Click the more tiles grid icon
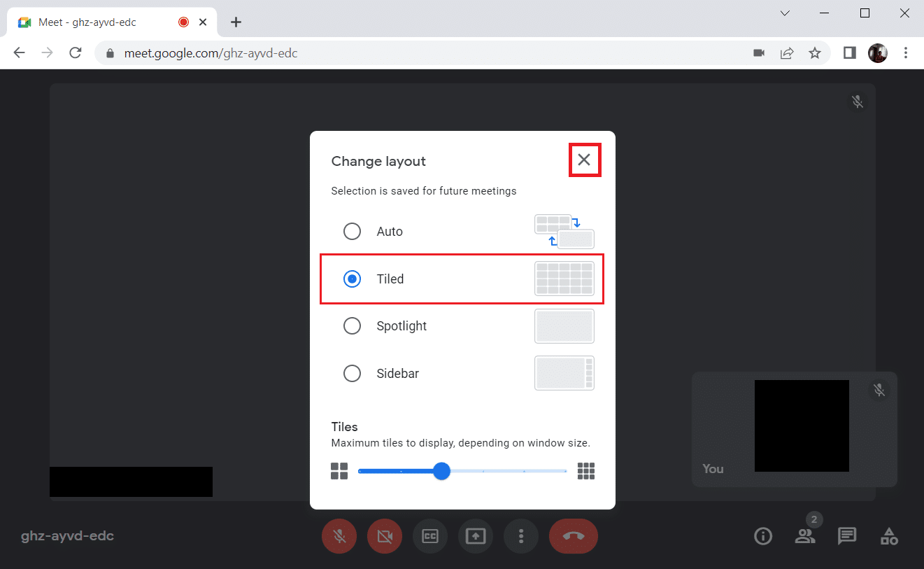 click(x=586, y=471)
